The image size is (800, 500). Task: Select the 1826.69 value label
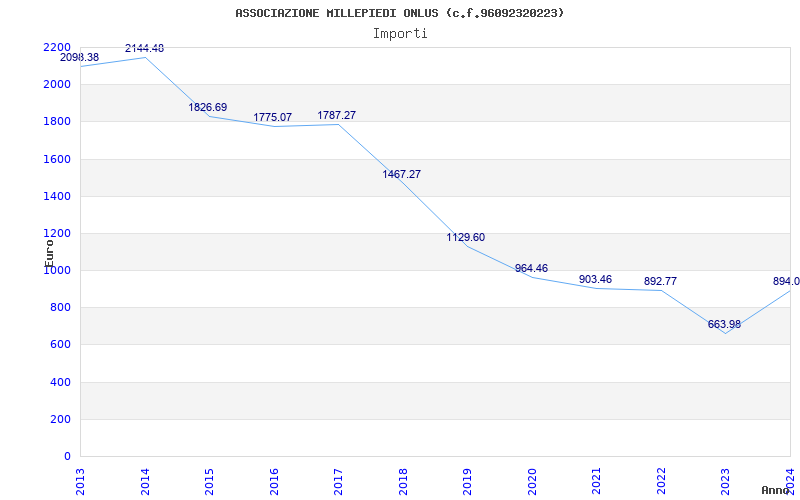tap(208, 107)
